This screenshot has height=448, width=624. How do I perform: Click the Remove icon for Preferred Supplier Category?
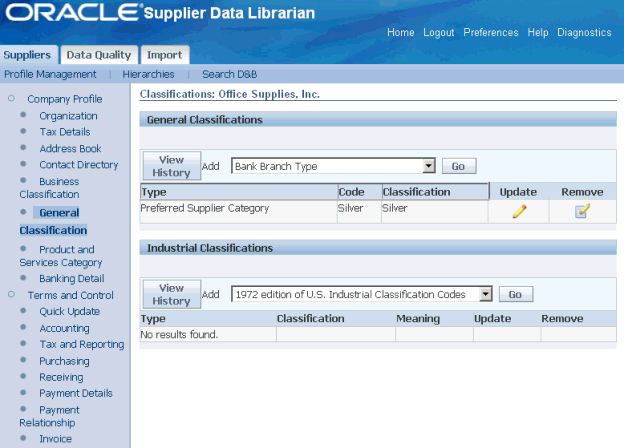point(582,211)
